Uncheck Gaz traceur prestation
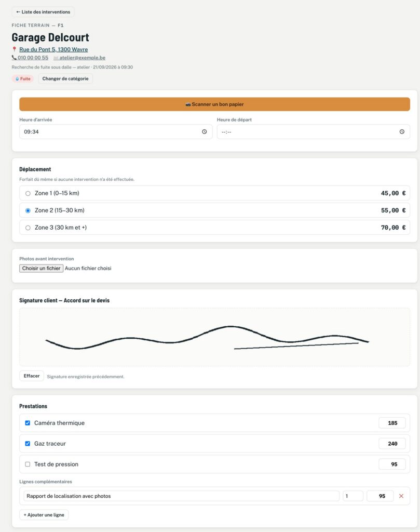420x532 pixels. [x=28, y=444]
